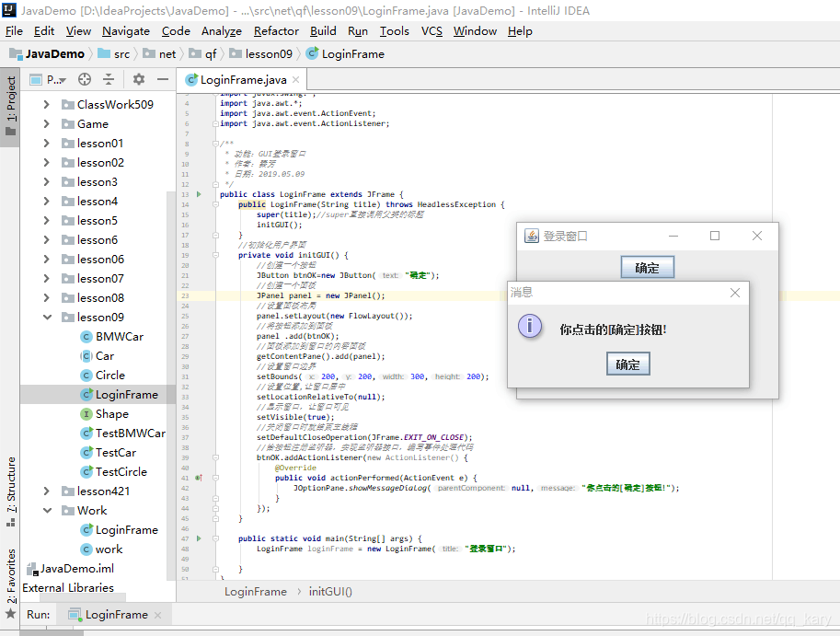Click the collapse all icon in Project panel
The image size is (840, 636).
click(109, 80)
